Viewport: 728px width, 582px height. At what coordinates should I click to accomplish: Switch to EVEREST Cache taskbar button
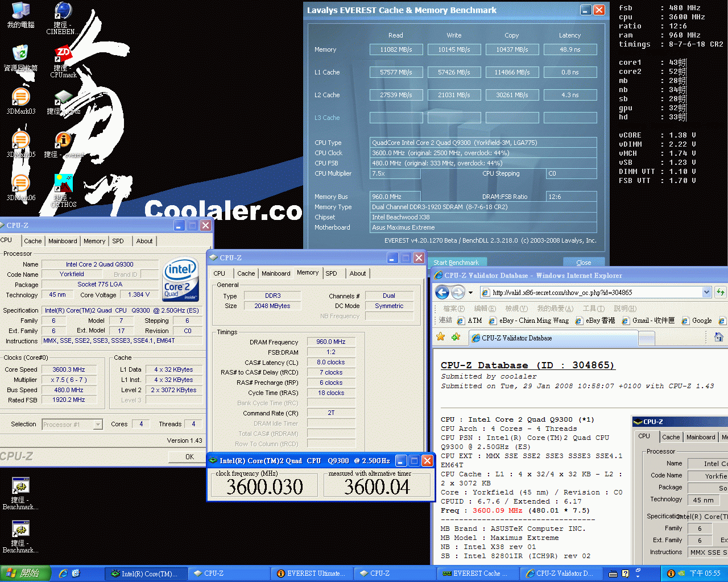(x=478, y=573)
